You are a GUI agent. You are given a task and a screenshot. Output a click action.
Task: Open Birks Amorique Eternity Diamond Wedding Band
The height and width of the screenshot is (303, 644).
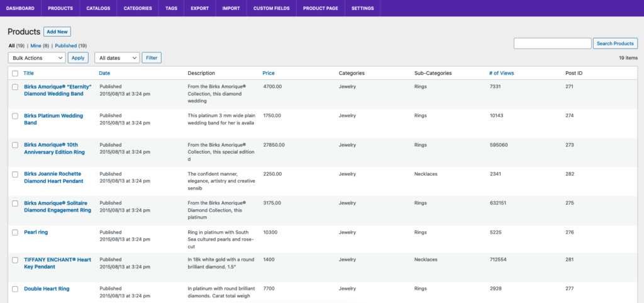pyautogui.click(x=57, y=90)
